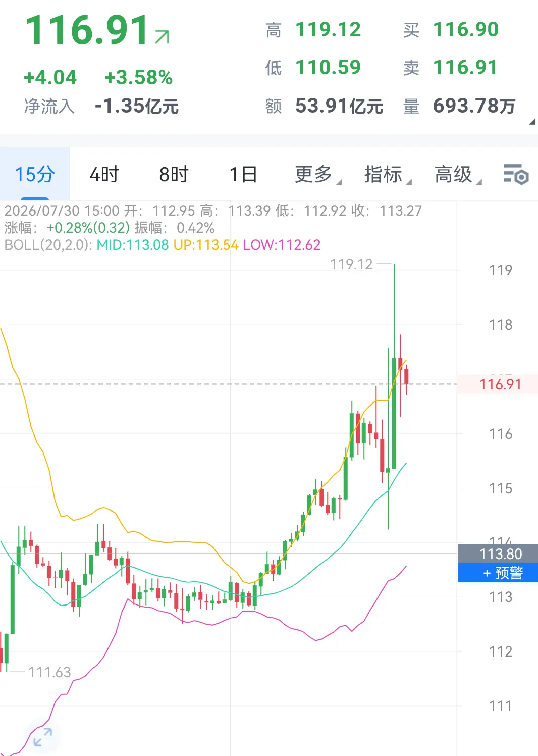Tap the +4.04 price change value
The image size is (538, 756).
click(x=50, y=78)
